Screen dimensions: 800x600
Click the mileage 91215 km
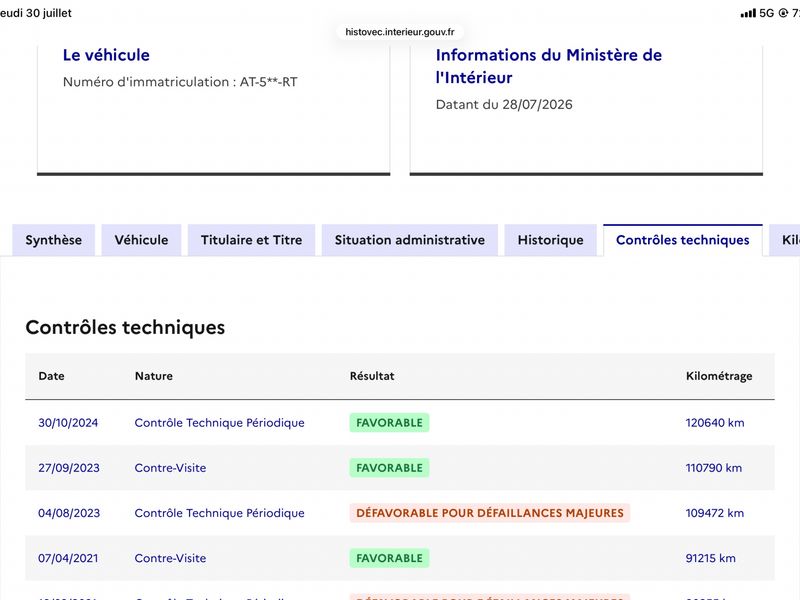pyautogui.click(x=711, y=558)
